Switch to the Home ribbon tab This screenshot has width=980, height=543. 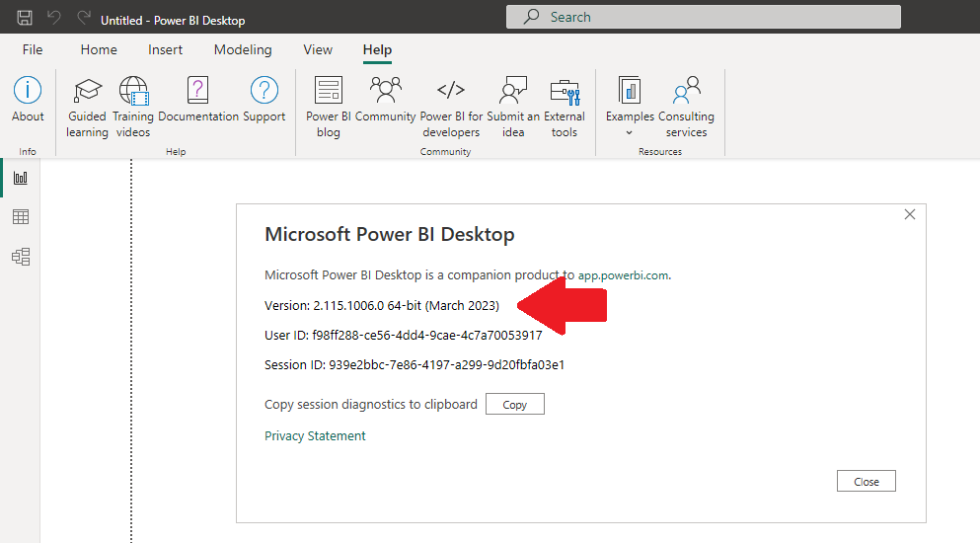coord(99,49)
